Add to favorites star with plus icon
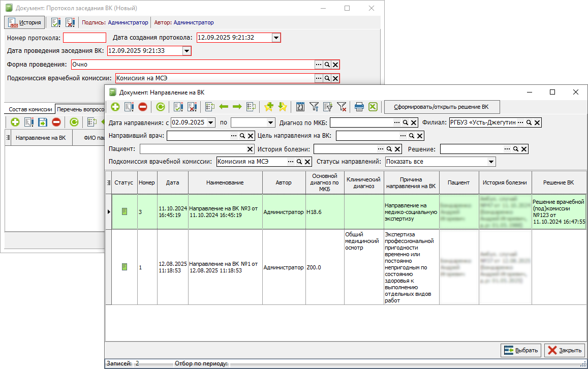 269,107
